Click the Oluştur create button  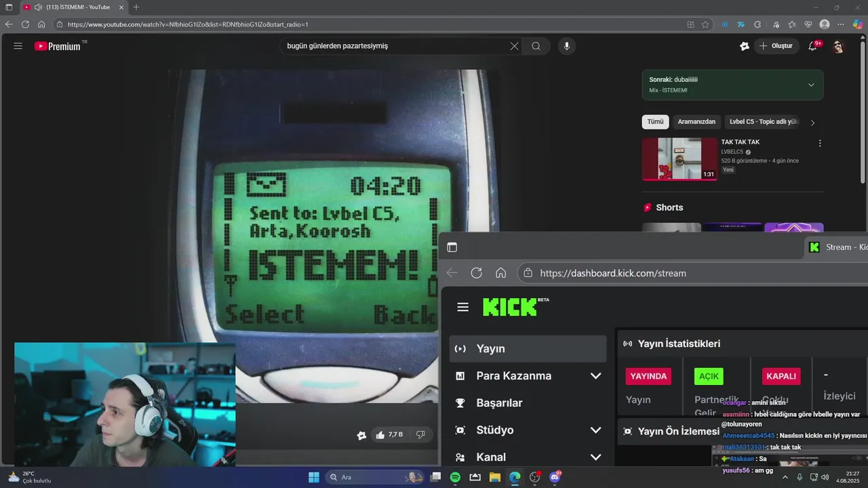tap(776, 46)
